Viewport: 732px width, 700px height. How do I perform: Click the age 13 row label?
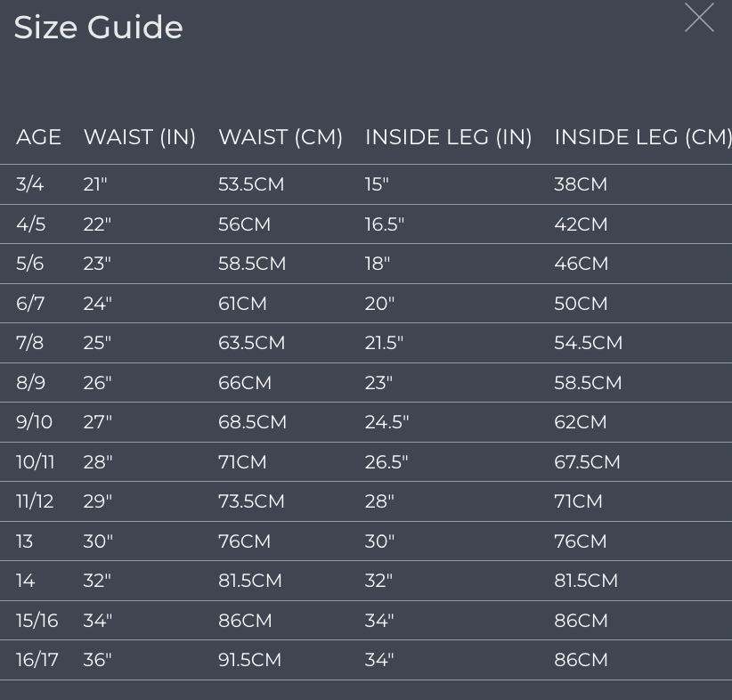[24, 541]
